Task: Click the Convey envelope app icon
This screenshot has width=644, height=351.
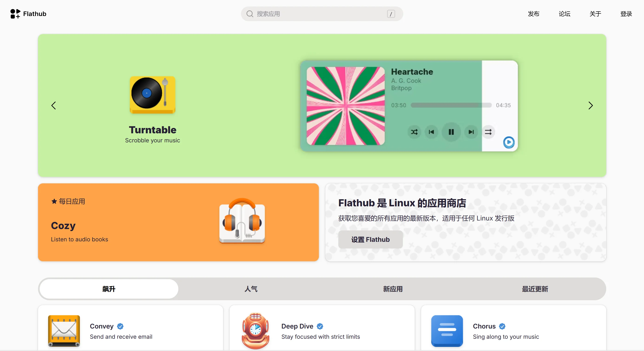Action: point(64,331)
